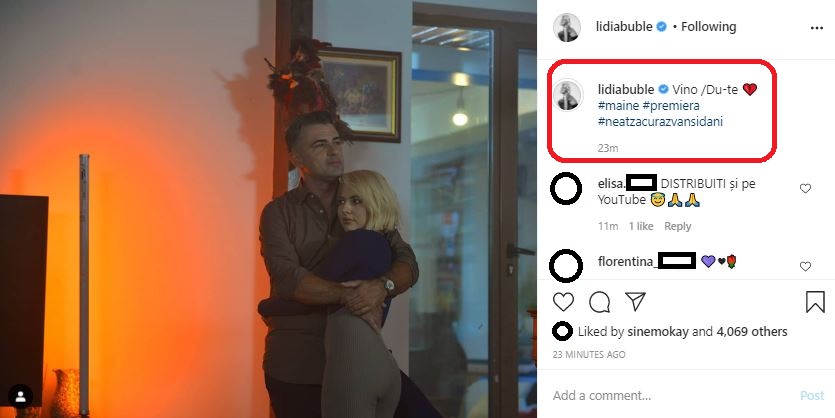Reply to elisa's comment
This screenshot has height=418, width=835.
(677, 226)
